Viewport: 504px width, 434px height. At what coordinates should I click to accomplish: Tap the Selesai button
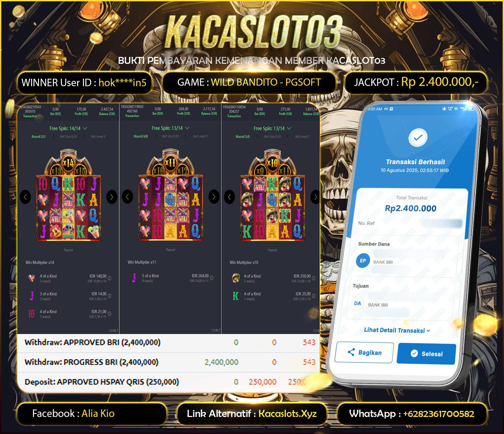(427, 354)
